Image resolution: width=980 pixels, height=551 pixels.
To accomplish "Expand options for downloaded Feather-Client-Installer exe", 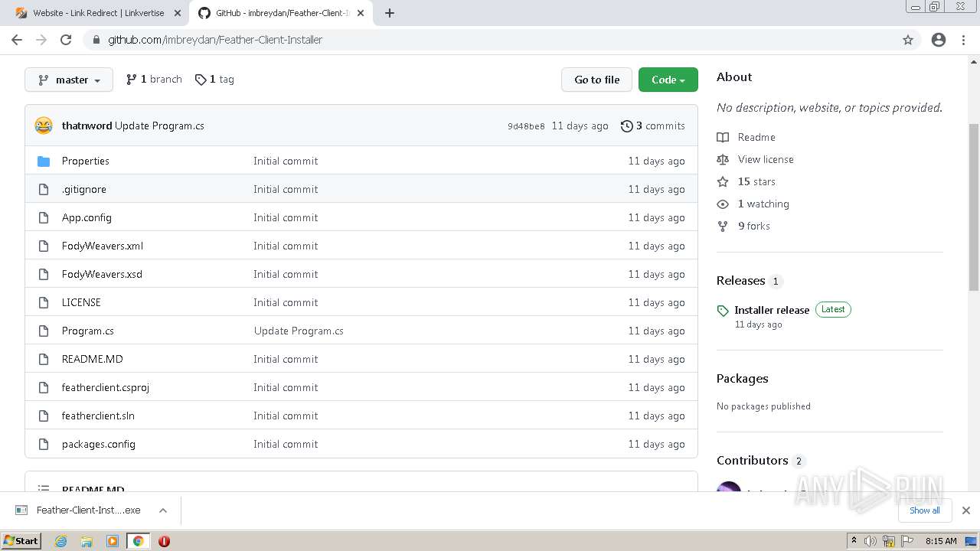I will [163, 510].
